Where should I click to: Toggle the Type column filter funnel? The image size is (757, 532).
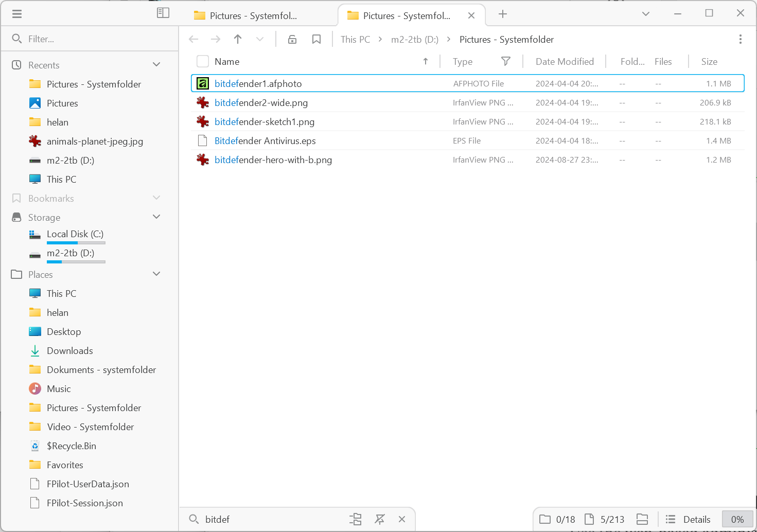click(506, 61)
